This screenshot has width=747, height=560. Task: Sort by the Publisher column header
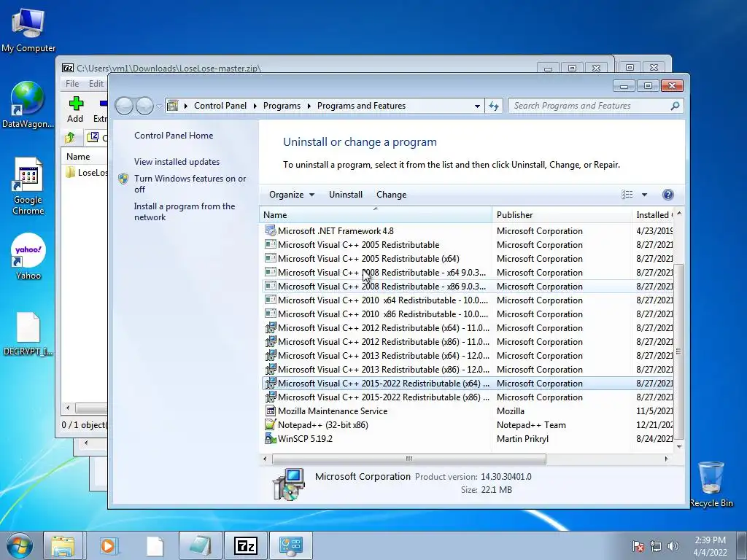pos(562,215)
